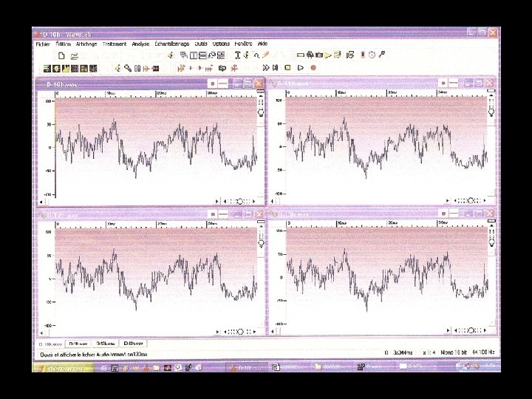Image resolution: width=532 pixels, height=399 pixels.
Task: Switch to the second document tab at the bottom
Action: point(78,344)
